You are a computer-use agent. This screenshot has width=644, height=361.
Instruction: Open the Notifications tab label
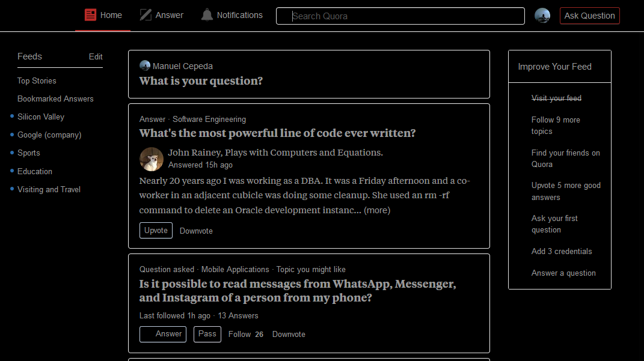coord(239,15)
